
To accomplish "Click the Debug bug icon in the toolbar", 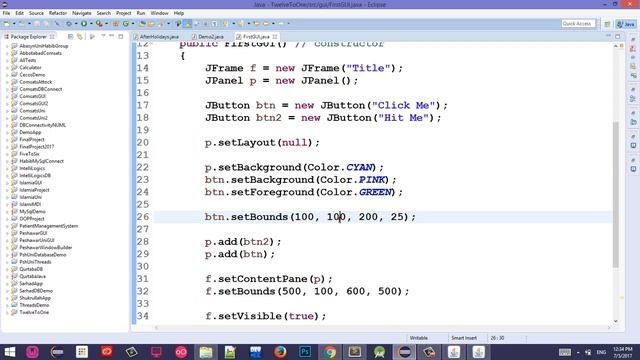I will pos(69,24).
